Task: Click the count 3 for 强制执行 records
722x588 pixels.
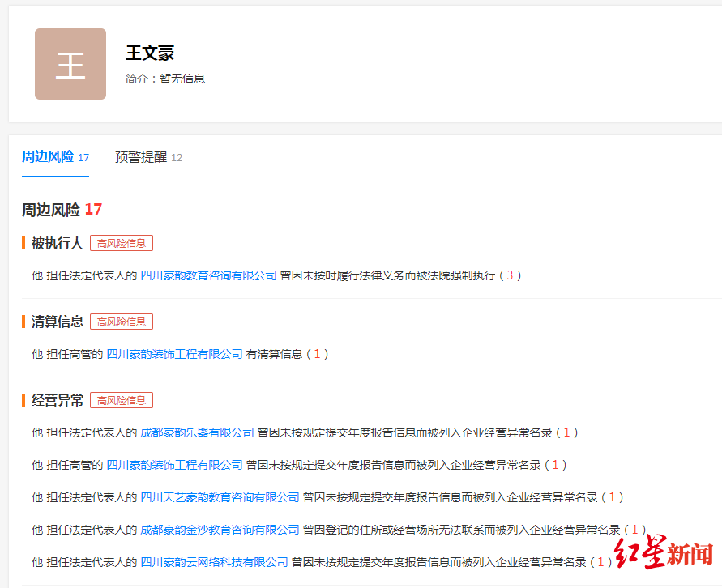Action: point(510,275)
